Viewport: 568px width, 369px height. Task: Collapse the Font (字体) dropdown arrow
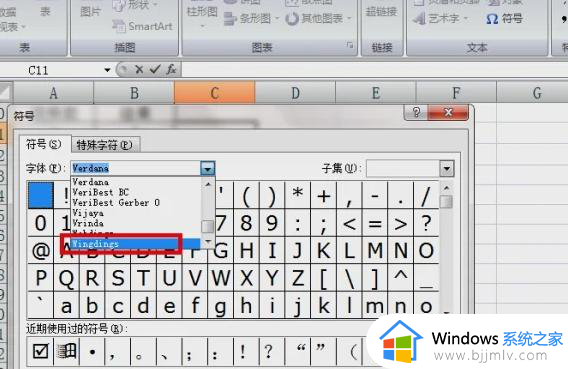[208, 168]
